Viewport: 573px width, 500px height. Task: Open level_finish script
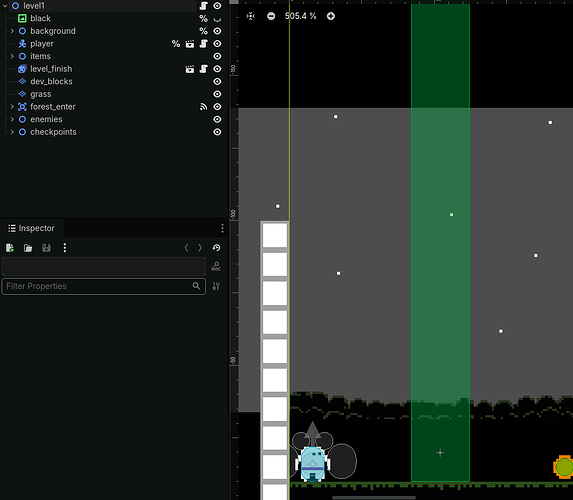(x=204, y=69)
